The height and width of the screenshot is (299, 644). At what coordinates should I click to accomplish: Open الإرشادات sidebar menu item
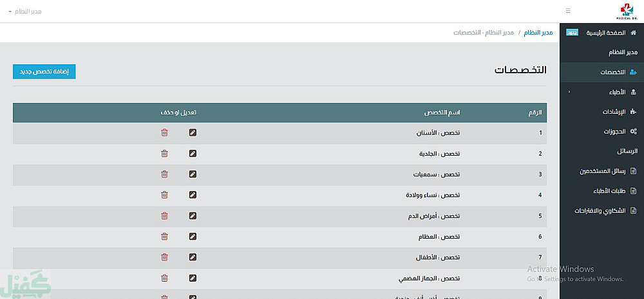[x=601, y=111]
